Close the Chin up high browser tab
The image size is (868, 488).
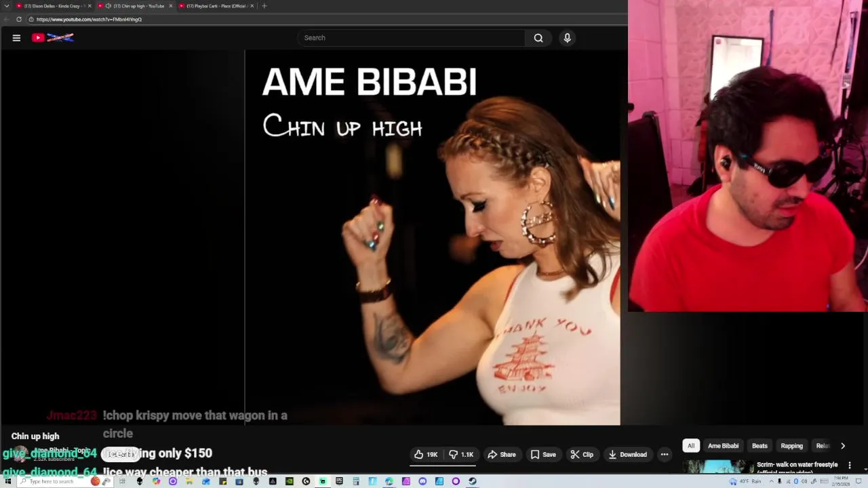click(171, 6)
